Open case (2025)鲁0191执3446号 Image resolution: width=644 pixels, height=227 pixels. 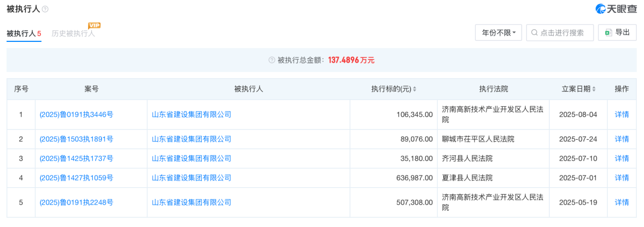click(x=76, y=115)
